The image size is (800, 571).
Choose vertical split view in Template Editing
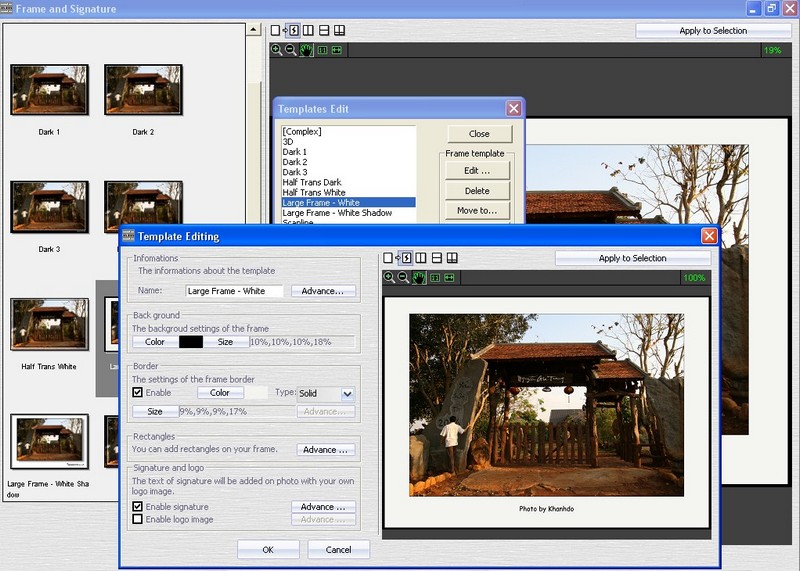(421, 258)
